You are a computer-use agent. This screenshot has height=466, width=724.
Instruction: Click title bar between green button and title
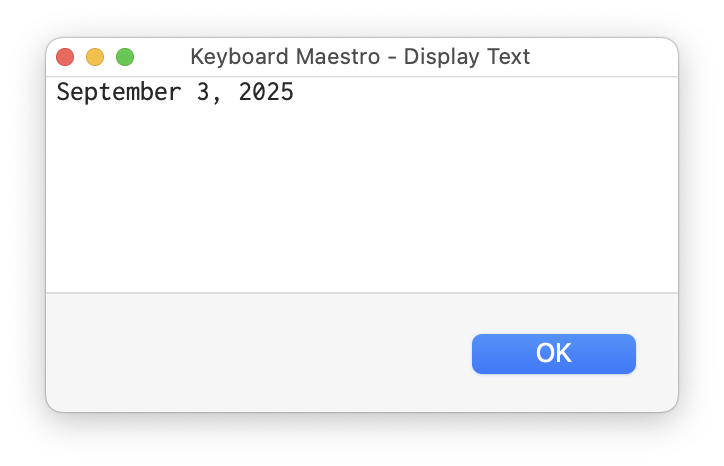click(x=160, y=57)
